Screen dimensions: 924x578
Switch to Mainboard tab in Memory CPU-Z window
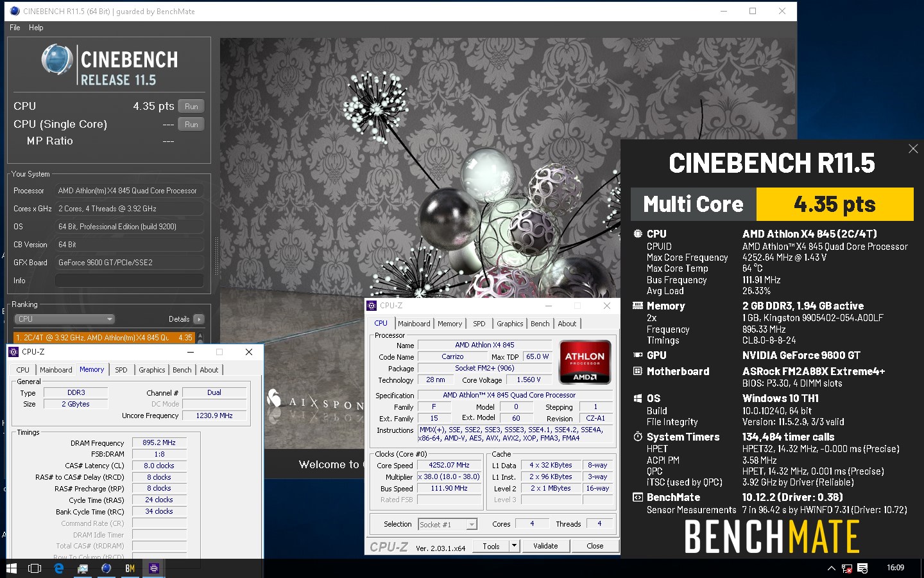[56, 370]
